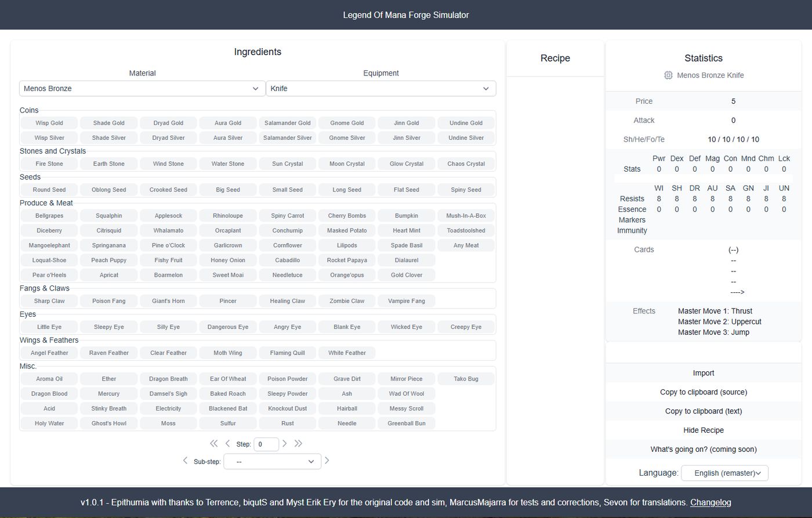Advance sub-step with the right arrow chevron
The height and width of the screenshot is (518, 812).
coord(327,461)
